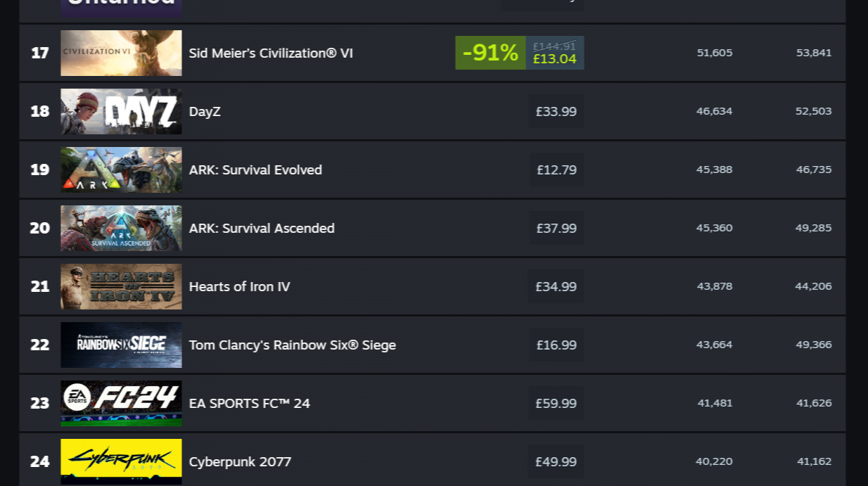Open the ARK: Survival Ascended thumbnail image

point(120,228)
